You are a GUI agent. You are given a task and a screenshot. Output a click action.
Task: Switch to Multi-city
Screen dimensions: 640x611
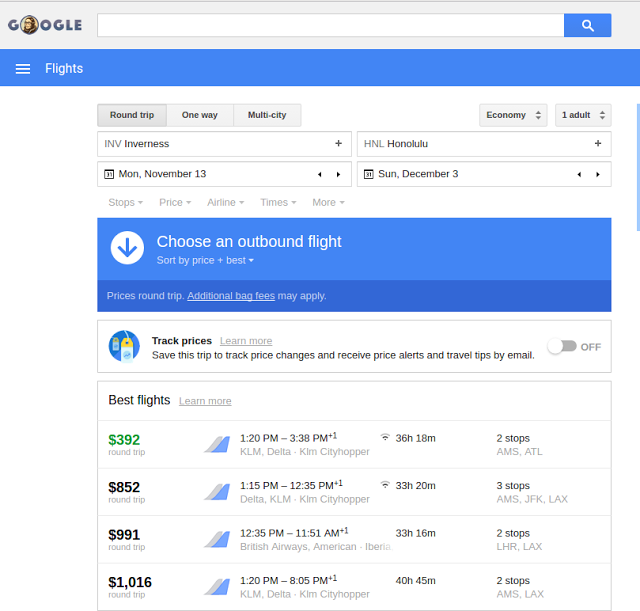point(267,115)
